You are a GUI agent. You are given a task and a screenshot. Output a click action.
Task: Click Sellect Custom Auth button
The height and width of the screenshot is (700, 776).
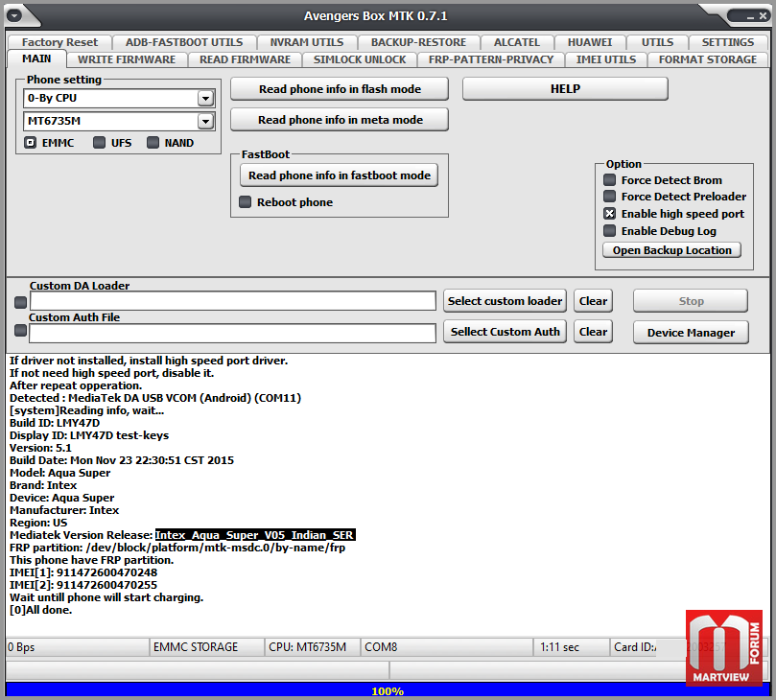point(505,332)
